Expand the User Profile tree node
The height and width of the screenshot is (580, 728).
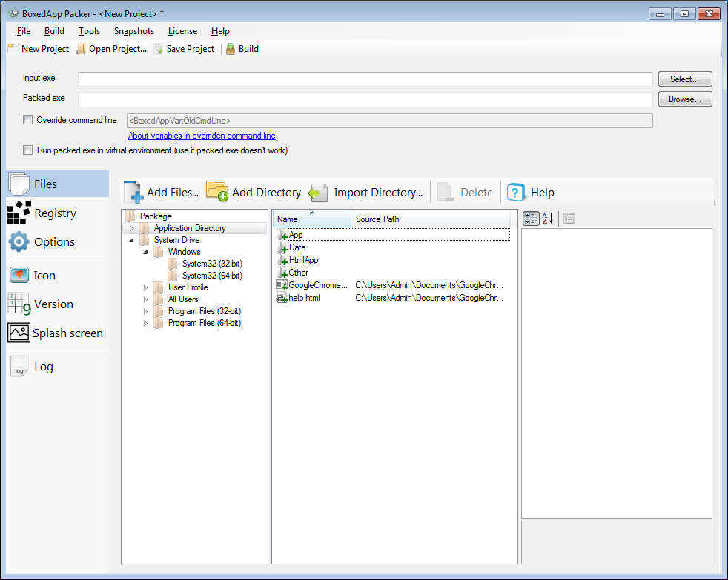[x=146, y=287]
